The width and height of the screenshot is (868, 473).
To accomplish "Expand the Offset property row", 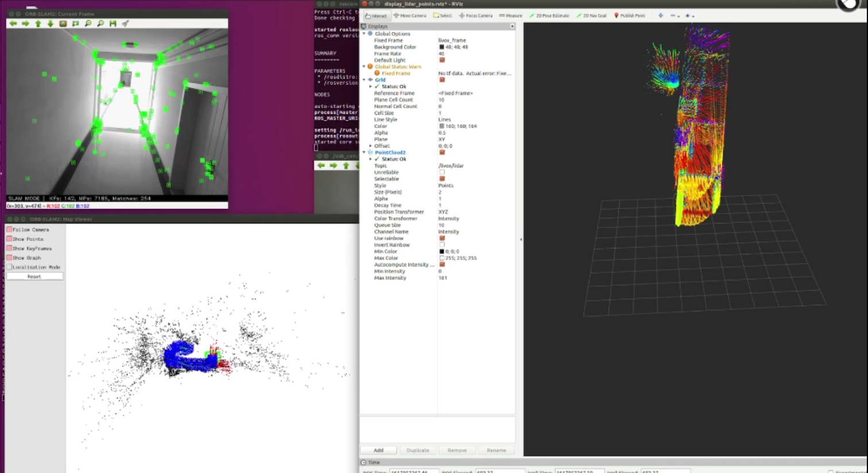I will click(371, 146).
